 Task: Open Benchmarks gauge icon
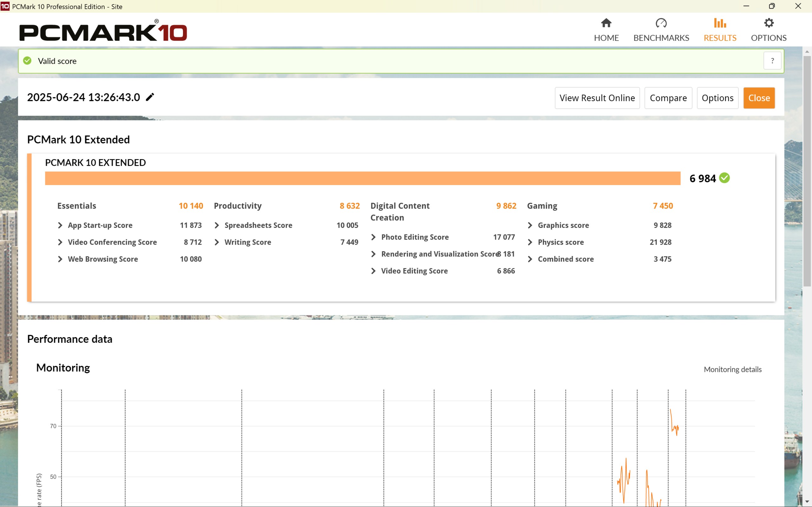coord(661,23)
